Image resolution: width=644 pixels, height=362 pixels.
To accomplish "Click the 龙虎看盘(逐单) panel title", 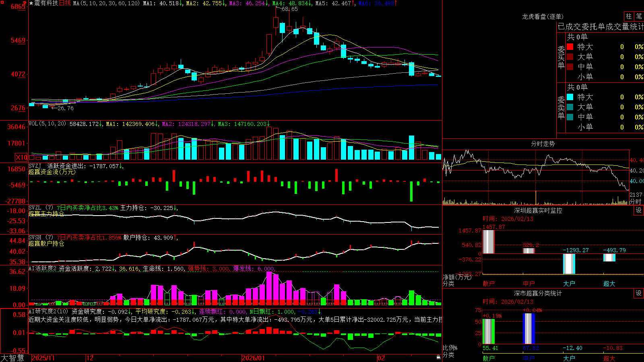I will pos(543,16).
